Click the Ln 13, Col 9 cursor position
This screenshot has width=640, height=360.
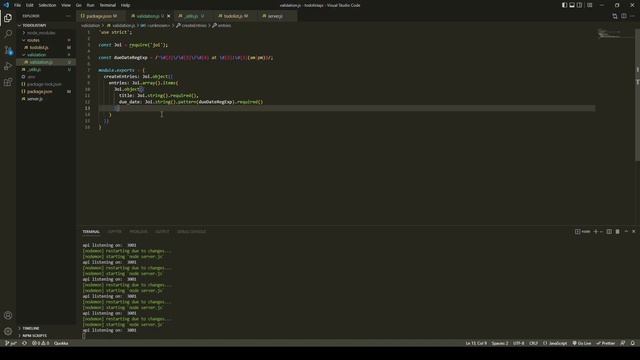(476, 343)
